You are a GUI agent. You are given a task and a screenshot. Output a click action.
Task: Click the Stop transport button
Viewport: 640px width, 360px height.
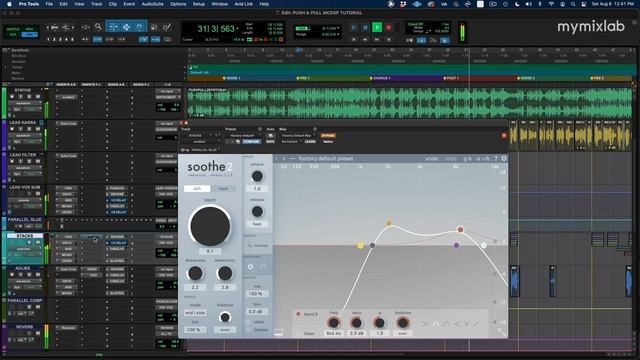click(365, 27)
